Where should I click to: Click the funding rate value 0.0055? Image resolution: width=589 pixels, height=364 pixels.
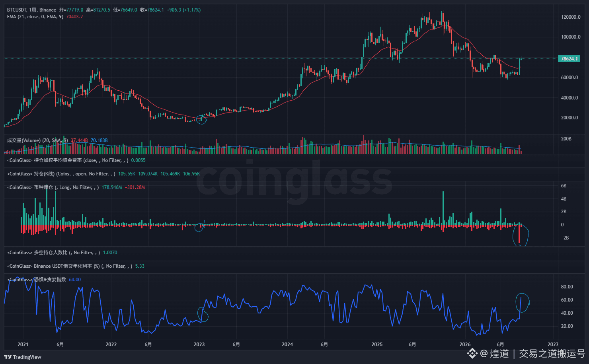[138, 160]
